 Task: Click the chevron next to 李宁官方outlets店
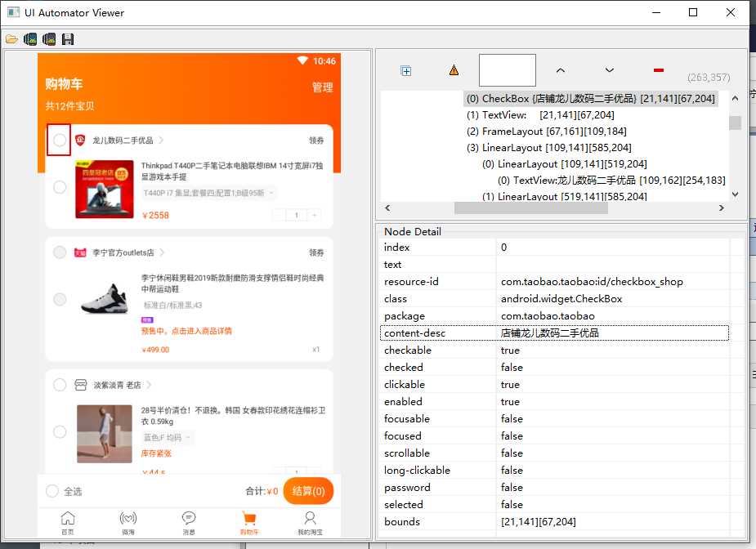[162, 252]
